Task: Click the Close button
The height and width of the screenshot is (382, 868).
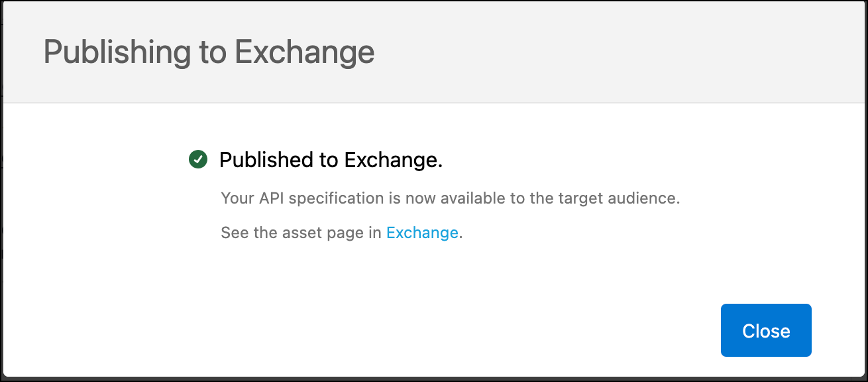Action: (x=765, y=330)
